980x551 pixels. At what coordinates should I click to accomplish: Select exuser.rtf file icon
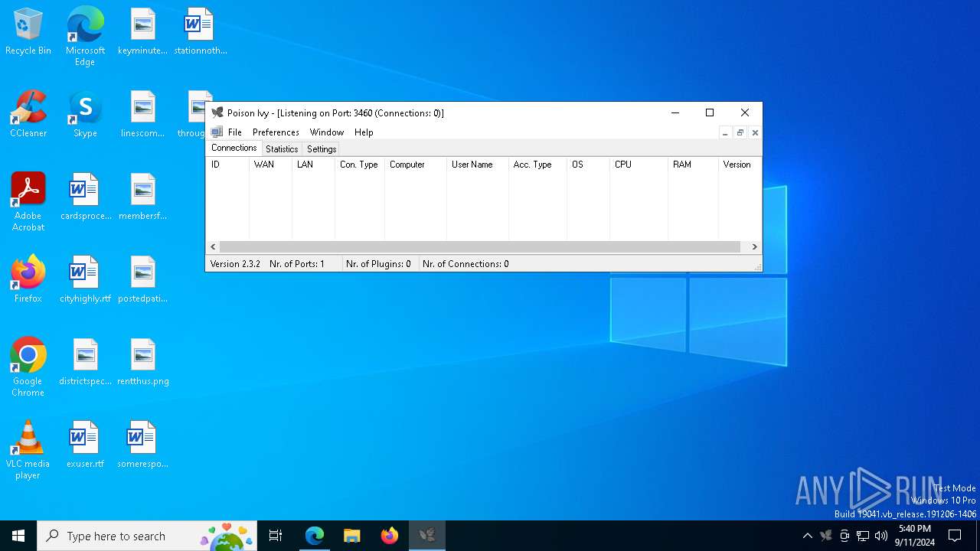[85, 445]
